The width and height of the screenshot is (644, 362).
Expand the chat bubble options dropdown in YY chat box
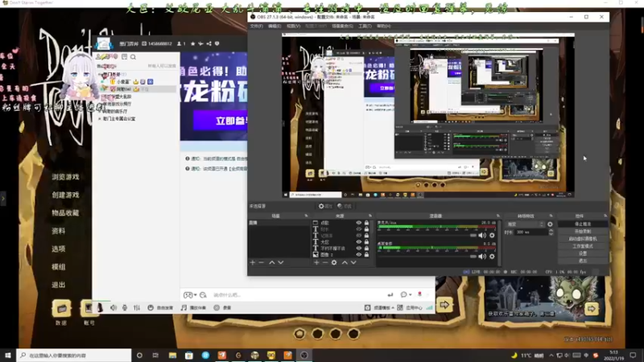(410, 294)
